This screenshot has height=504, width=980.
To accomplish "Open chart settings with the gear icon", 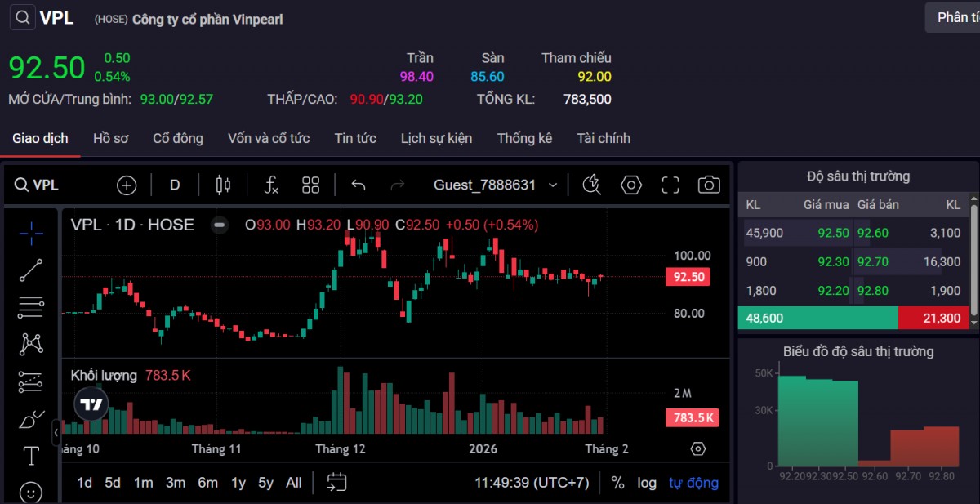I will click(630, 185).
